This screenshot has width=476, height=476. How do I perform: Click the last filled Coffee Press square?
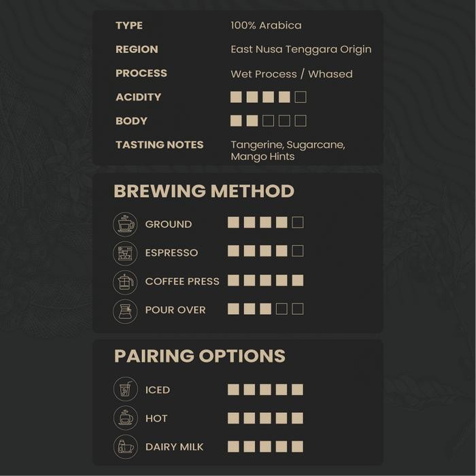tap(298, 280)
